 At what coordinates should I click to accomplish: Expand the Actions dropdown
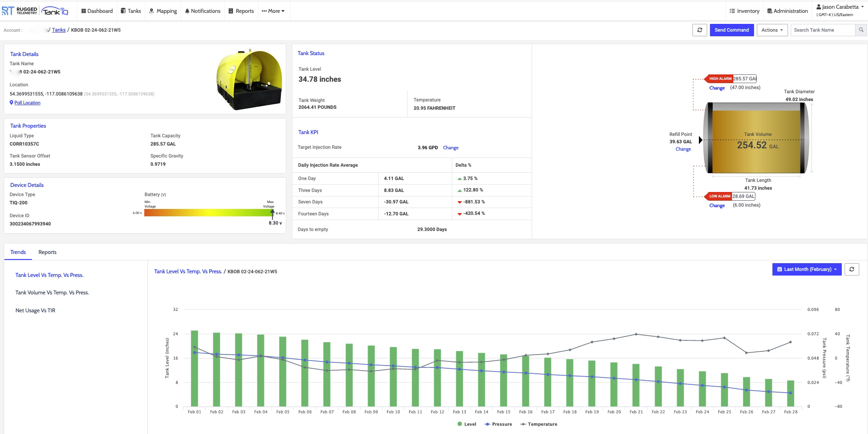(x=772, y=30)
